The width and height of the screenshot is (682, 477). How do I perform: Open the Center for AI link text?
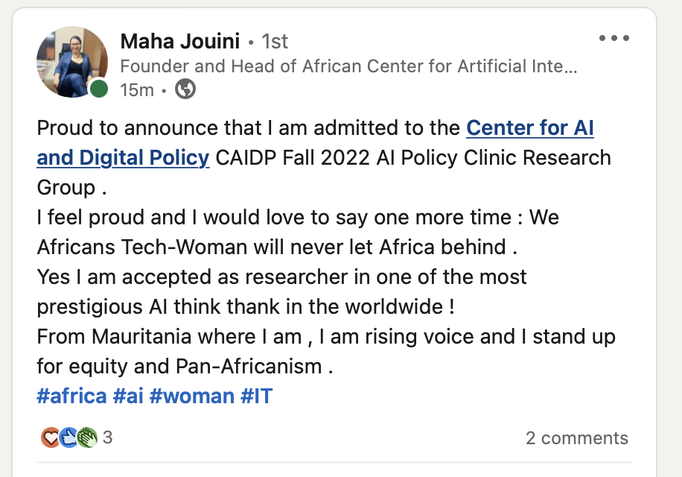[x=530, y=128]
